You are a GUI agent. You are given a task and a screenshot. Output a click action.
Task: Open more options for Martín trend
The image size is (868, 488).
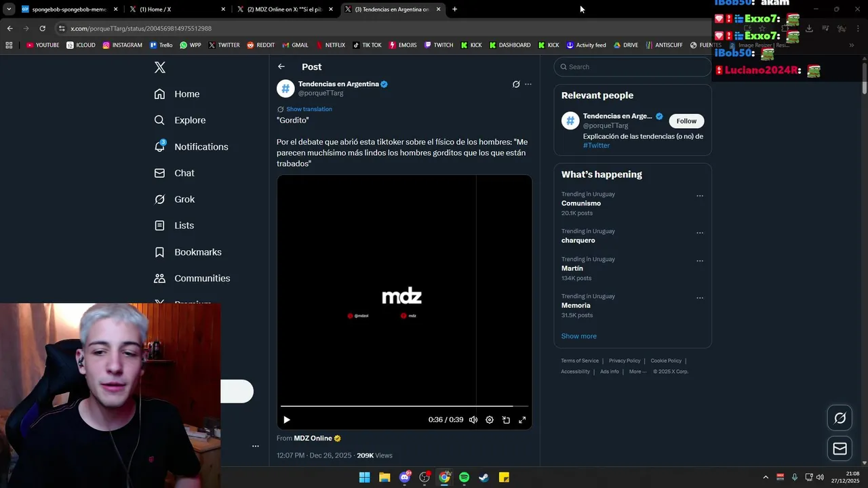coord(700,261)
